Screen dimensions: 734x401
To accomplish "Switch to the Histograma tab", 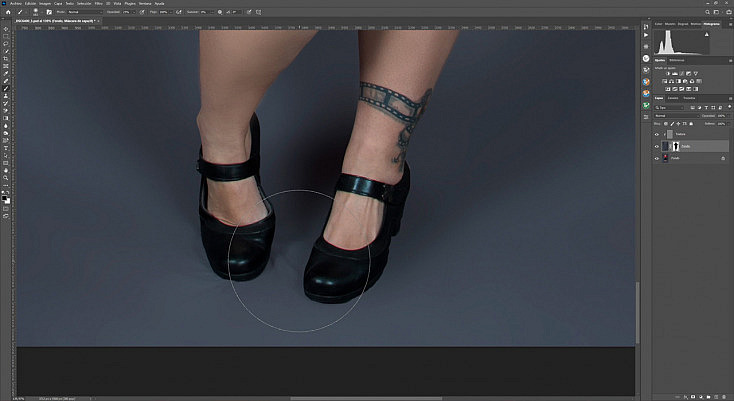I will [x=712, y=24].
